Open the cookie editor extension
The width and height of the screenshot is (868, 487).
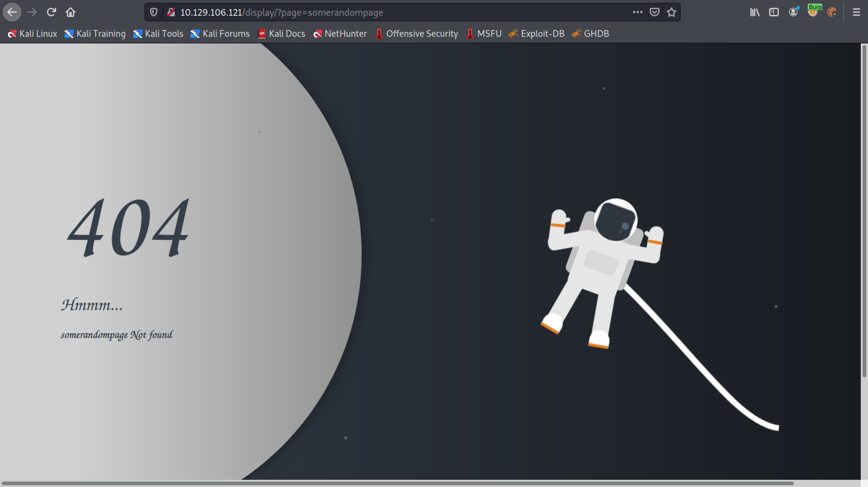[x=832, y=12]
